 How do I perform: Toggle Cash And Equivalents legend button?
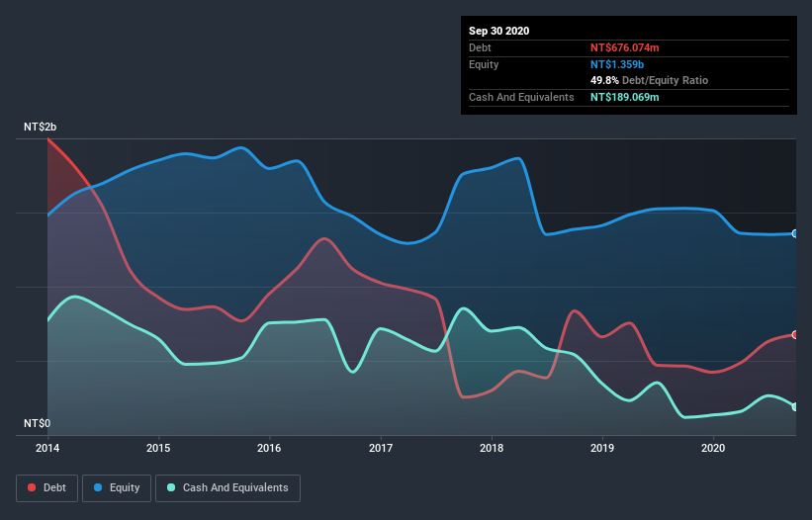click(227, 488)
